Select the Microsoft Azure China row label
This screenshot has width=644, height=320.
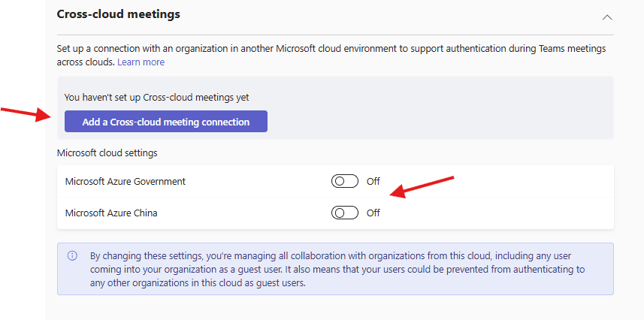pyautogui.click(x=111, y=213)
